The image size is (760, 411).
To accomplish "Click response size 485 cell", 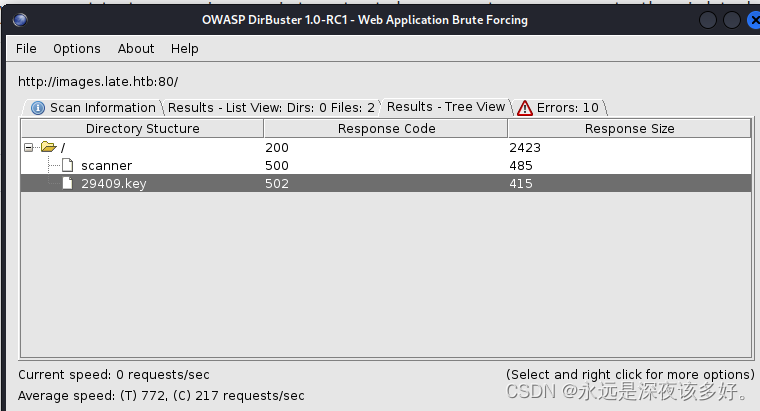I will coord(521,166).
